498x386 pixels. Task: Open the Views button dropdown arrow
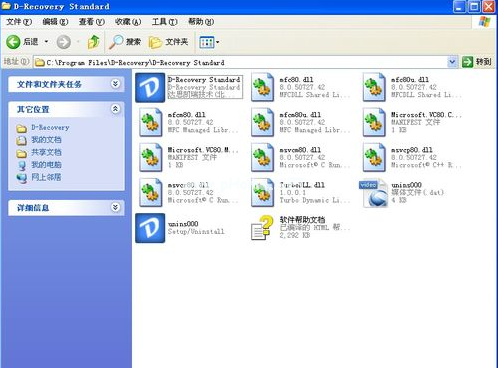coord(217,42)
